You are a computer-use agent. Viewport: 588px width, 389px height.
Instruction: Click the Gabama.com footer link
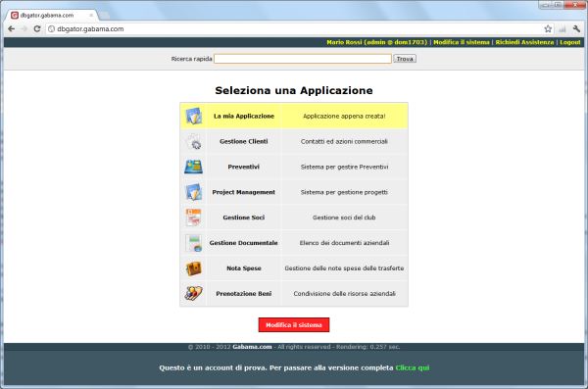tap(252, 347)
